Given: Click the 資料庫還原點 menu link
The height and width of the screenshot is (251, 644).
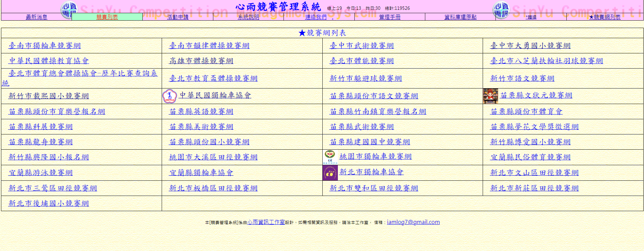Looking at the screenshot, I should click(460, 17).
